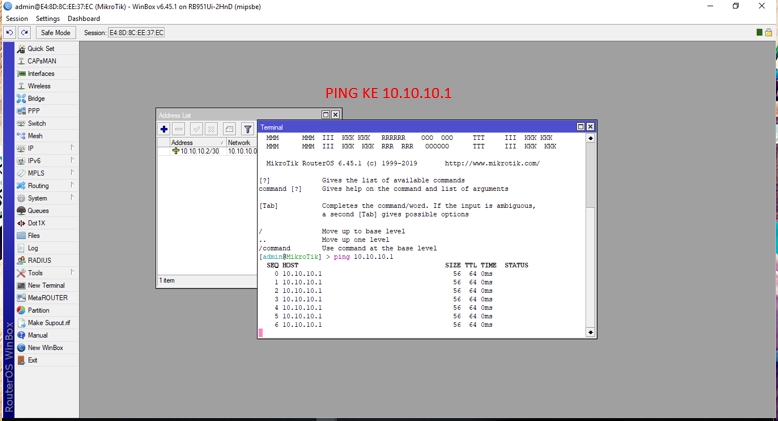Screen dimensions: 778x421
Task: Toggle Safe Mode
Action: 55,33
